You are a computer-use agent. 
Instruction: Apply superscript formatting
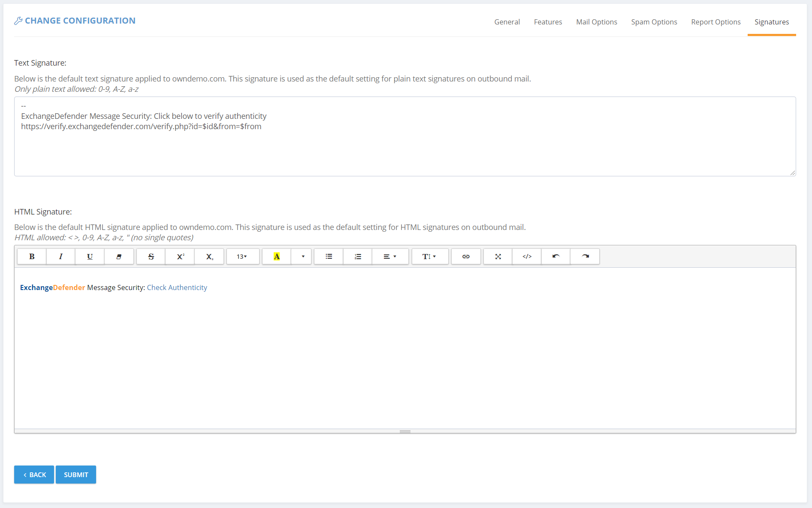pos(180,257)
